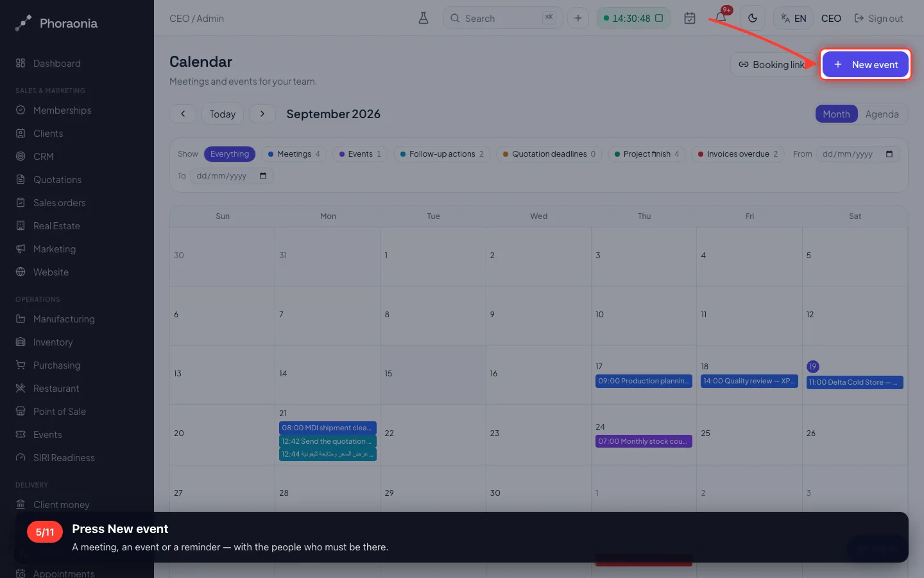The width and height of the screenshot is (924, 578).
Task: Click the Point of Sale store icon
Action: click(x=21, y=411)
